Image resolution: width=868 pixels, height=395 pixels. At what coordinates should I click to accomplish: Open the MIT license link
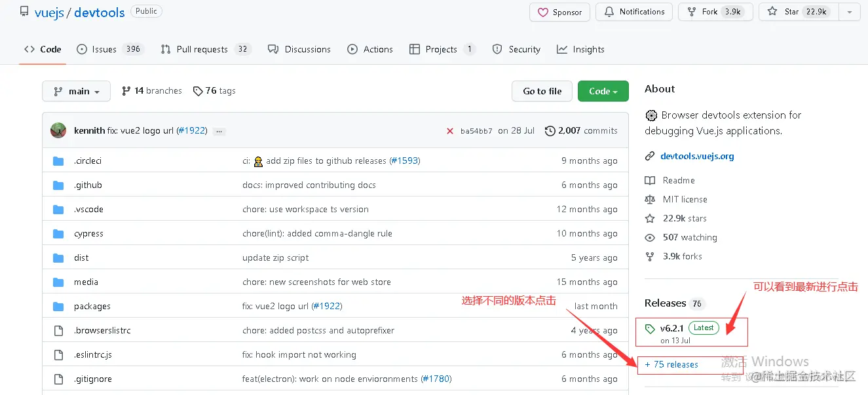(x=676, y=199)
